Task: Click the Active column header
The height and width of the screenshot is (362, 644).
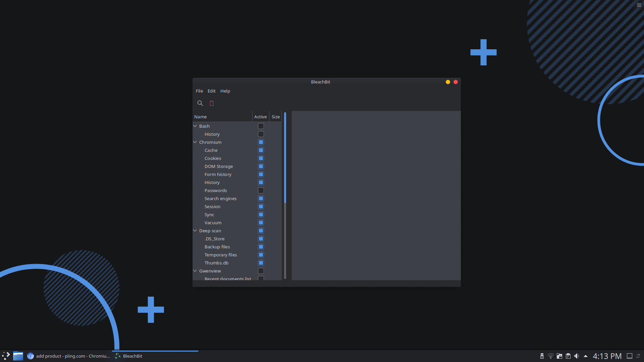Action: [261, 117]
